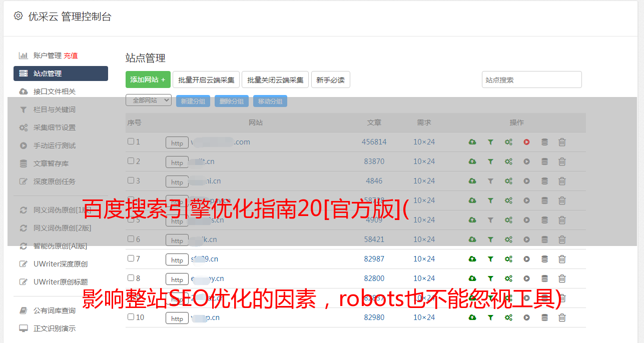Click the 批量开启云端采集 button
The height and width of the screenshot is (343, 644).
pos(206,79)
